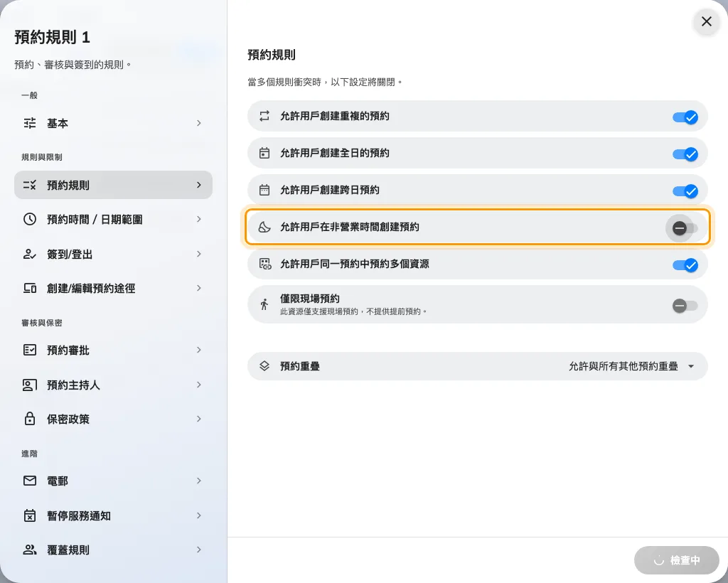The height and width of the screenshot is (583, 728).
Task: Click the layers icon for 預約重疊
Action: coord(264,365)
